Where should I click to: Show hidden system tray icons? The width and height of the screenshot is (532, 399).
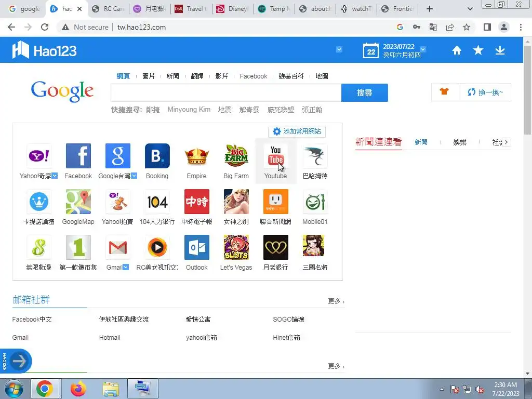coord(442,389)
